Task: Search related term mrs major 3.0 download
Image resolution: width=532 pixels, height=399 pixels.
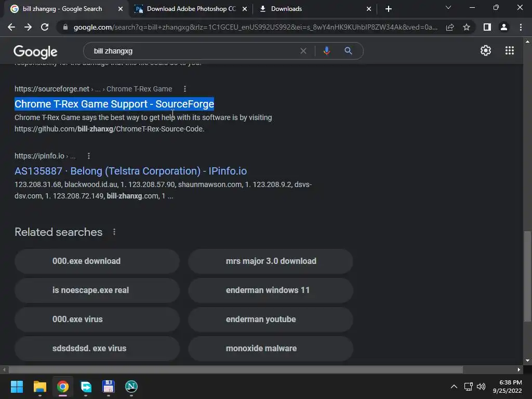Action: click(271, 261)
